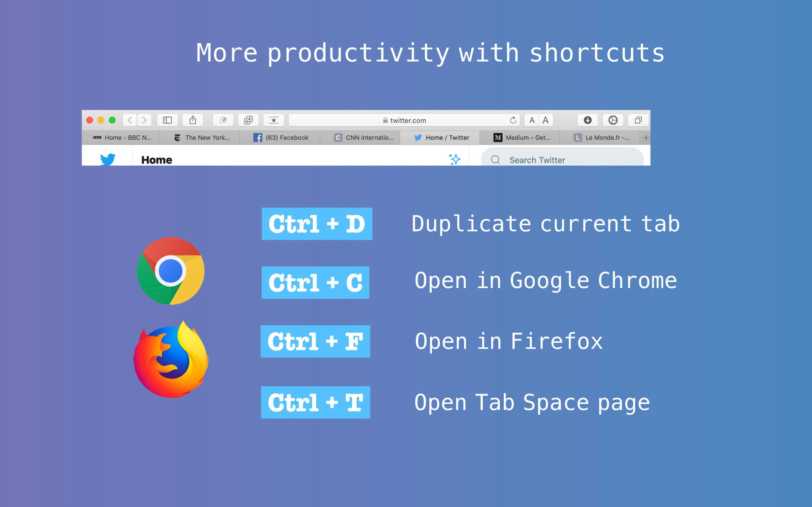Reload the twitter.com page
Image resolution: width=812 pixels, height=507 pixels.
point(513,120)
